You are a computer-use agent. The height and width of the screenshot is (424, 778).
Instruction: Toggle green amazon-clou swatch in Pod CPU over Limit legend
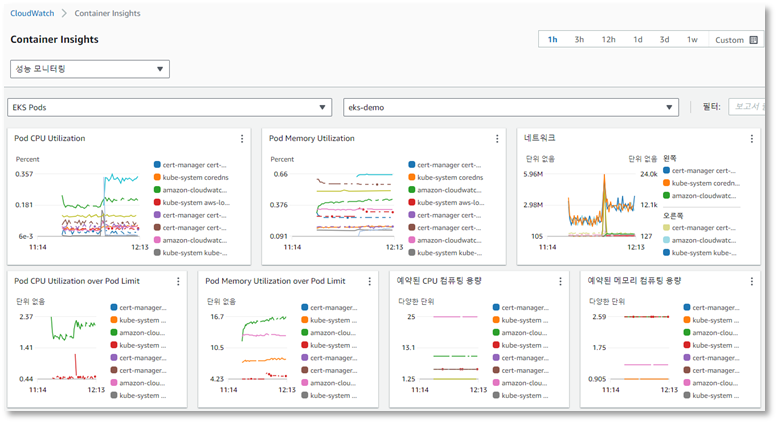[114, 333]
